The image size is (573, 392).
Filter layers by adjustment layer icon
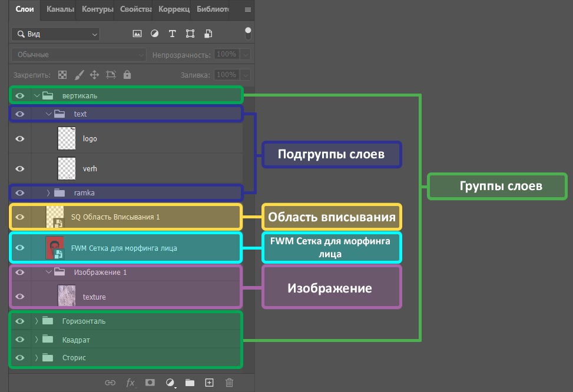click(x=155, y=34)
